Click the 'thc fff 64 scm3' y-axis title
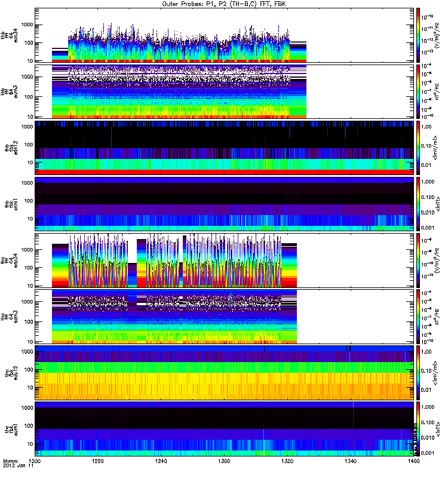The width and height of the screenshot is (448, 478). pyautogui.click(x=9, y=317)
